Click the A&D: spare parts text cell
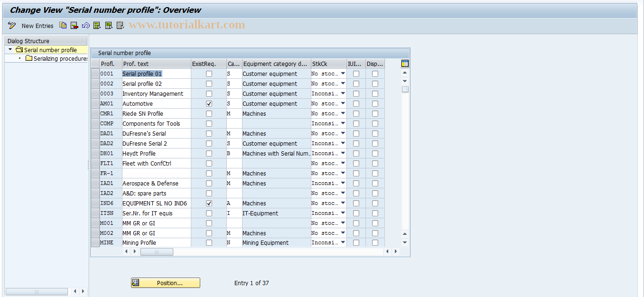The width and height of the screenshot is (644, 297). click(x=156, y=193)
